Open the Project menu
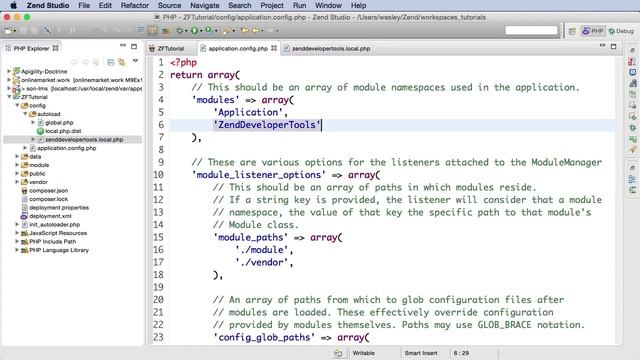 click(x=272, y=5)
